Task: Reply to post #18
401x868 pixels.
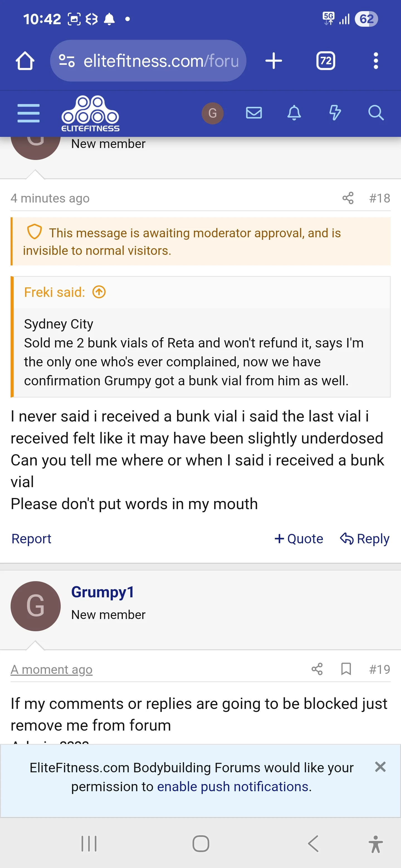Action: pos(365,538)
